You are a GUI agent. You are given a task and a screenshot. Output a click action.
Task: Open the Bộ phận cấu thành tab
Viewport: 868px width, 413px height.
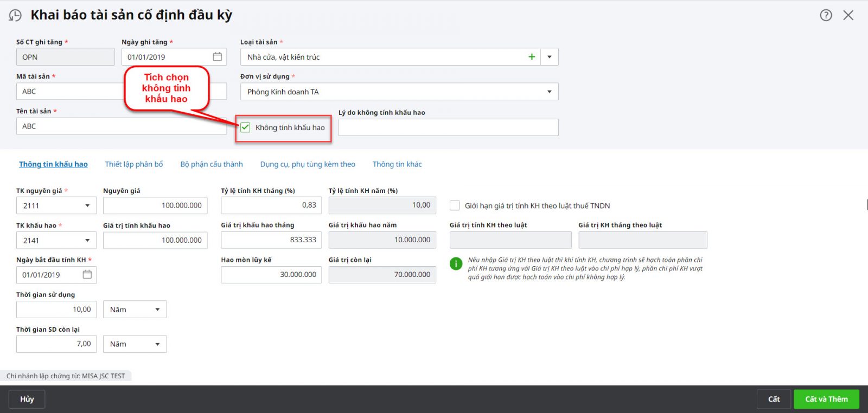click(x=212, y=164)
